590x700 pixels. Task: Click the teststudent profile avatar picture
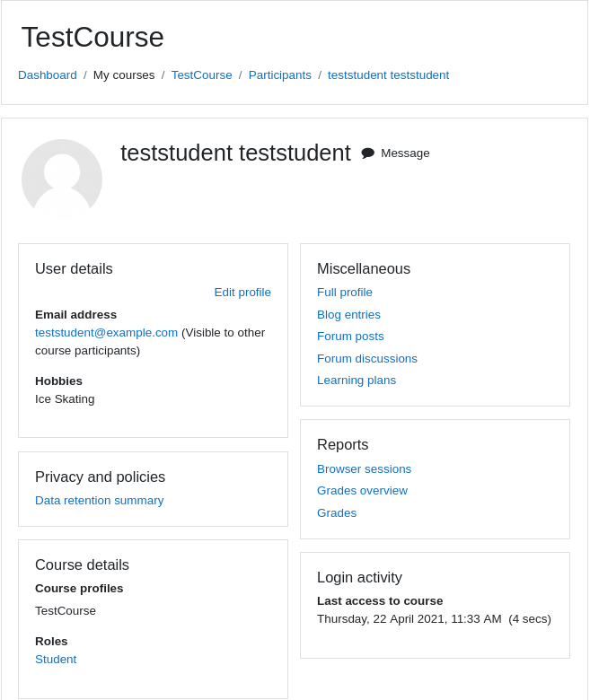pyautogui.click(x=62, y=179)
